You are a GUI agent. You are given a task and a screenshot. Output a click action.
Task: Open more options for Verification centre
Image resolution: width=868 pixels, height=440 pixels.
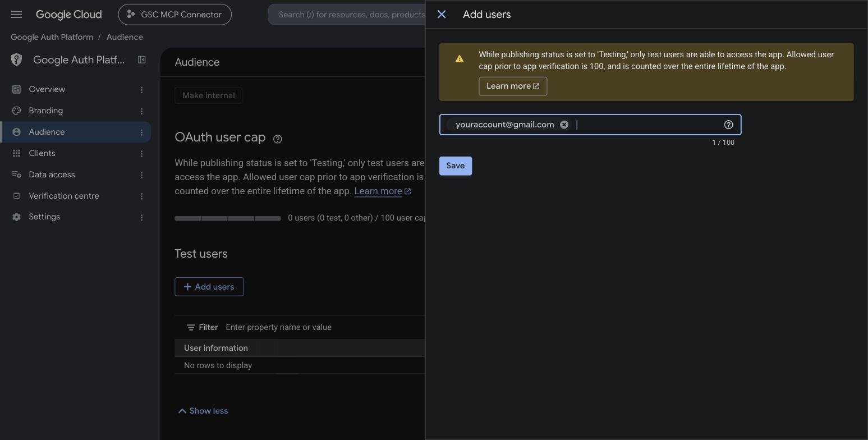[x=141, y=196]
